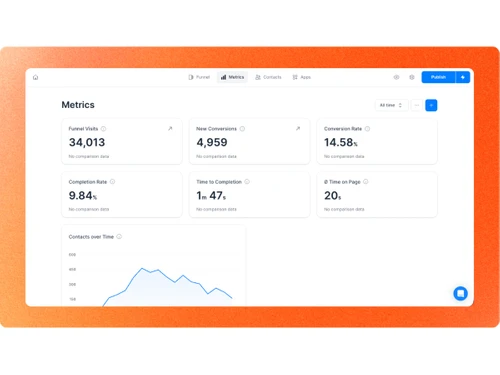
Task: Show info for Time to Completion
Action: click(247, 182)
